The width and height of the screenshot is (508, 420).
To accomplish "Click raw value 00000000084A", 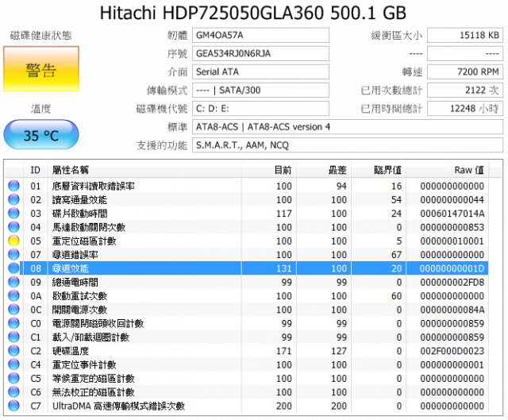I will coord(452,310).
